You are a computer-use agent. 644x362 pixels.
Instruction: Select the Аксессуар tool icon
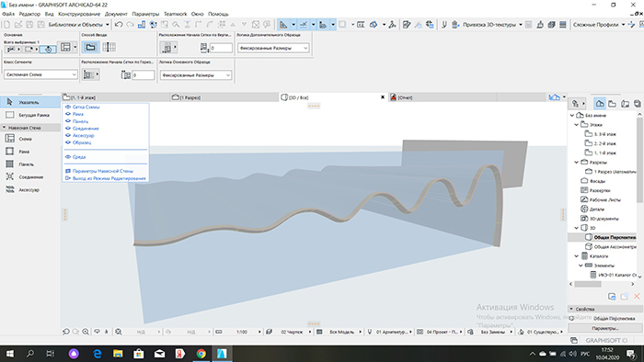tap(10, 189)
